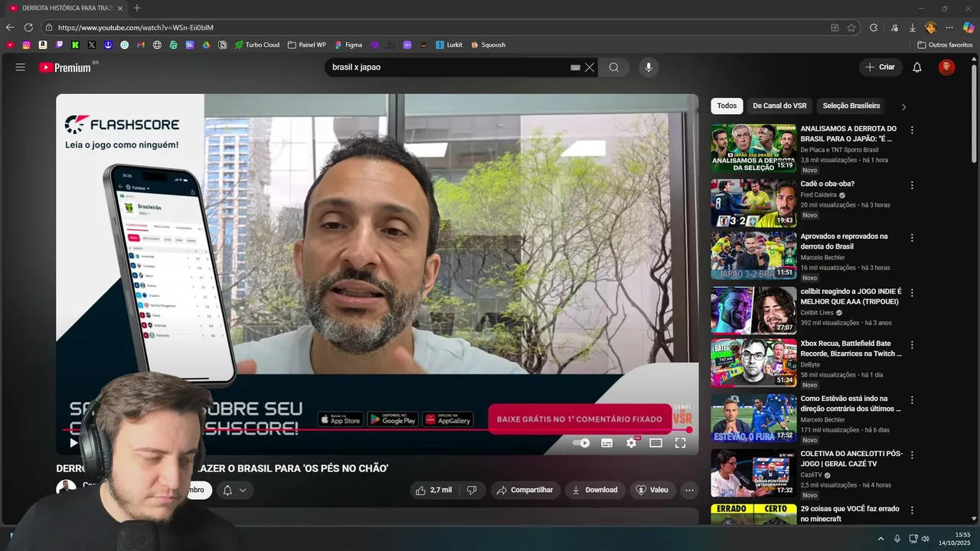Open the Turbo Cloud bookmark

[x=257, y=45]
